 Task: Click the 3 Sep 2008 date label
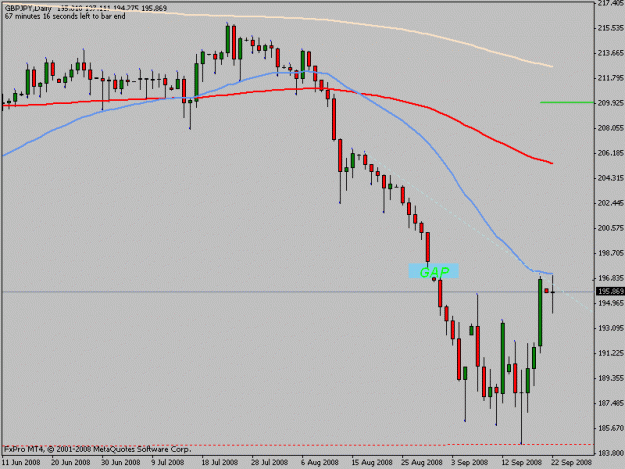(x=470, y=463)
